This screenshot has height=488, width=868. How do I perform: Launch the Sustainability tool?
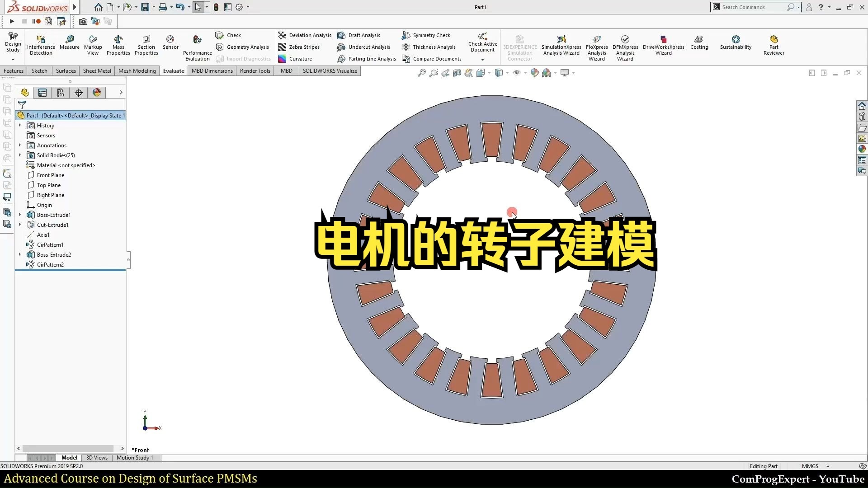coord(736,44)
